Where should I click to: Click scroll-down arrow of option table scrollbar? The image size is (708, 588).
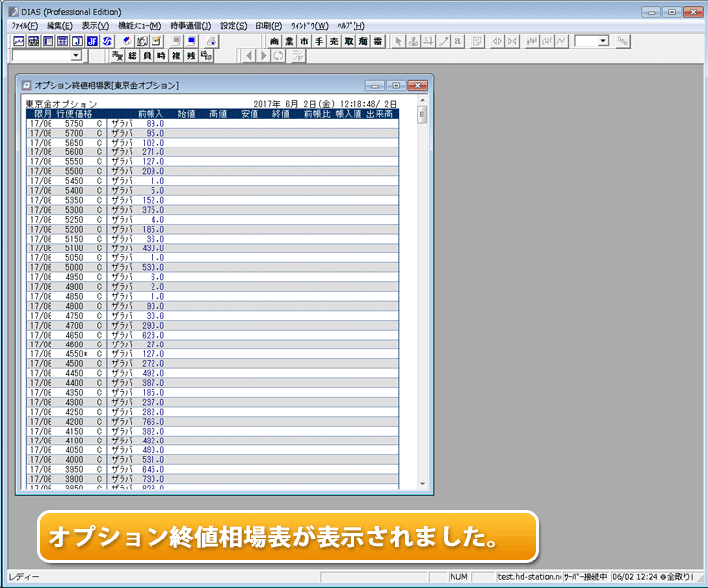pyautogui.click(x=423, y=484)
